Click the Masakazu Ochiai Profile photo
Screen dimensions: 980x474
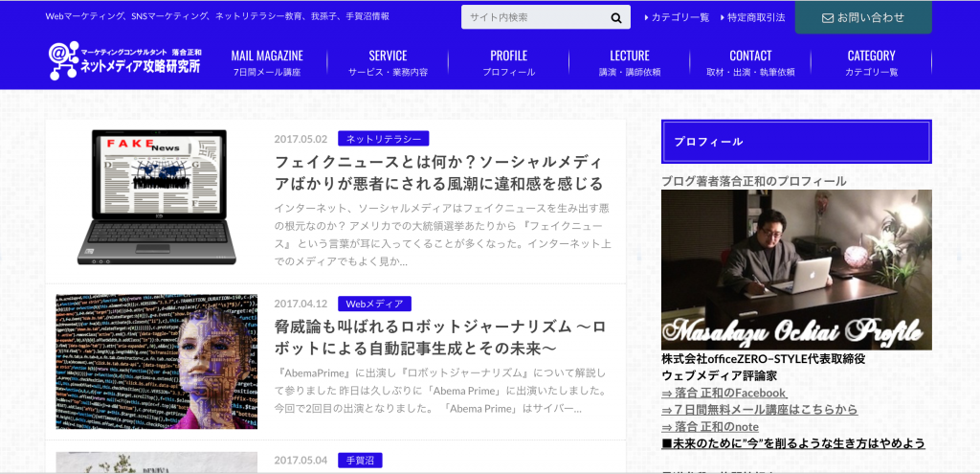tap(796, 269)
